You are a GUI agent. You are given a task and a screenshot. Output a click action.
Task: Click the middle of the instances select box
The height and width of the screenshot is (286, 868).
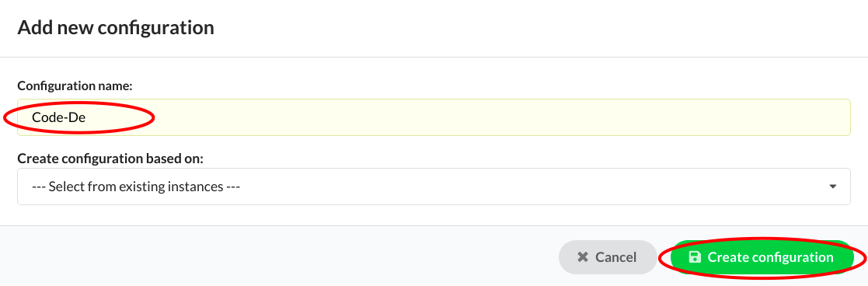coord(434,187)
